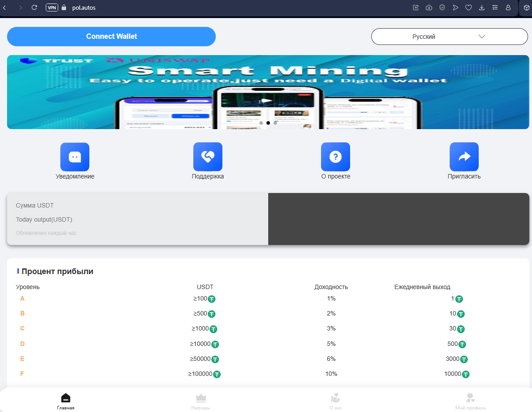Open the account profile menu in the toolbar
The width and height of the screenshot is (532, 412).
click(508, 7)
